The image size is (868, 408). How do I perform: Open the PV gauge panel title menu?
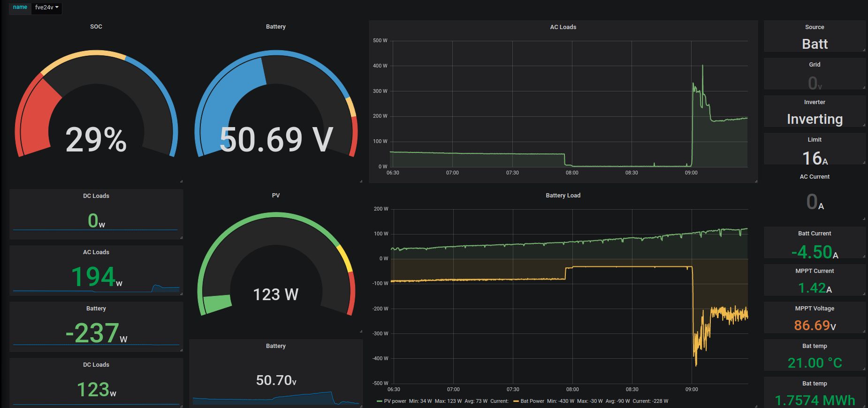pyautogui.click(x=275, y=196)
